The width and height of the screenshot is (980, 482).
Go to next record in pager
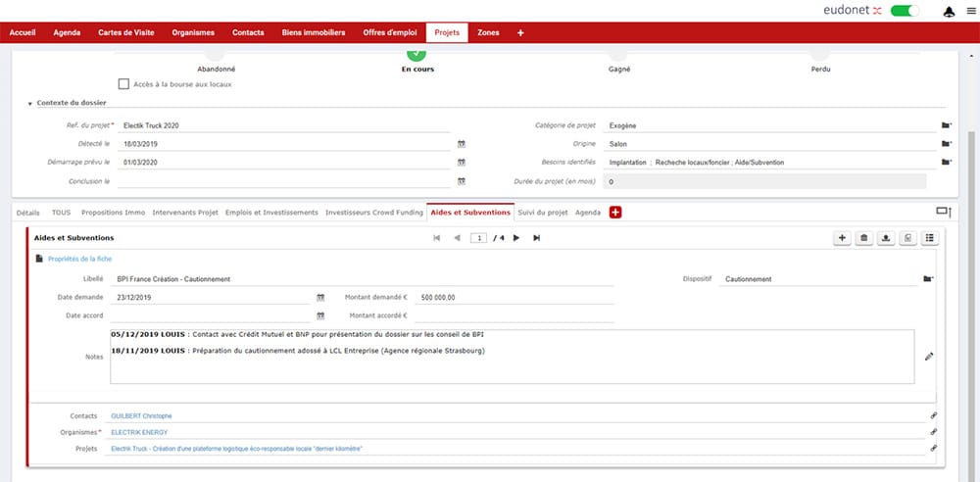[516, 238]
